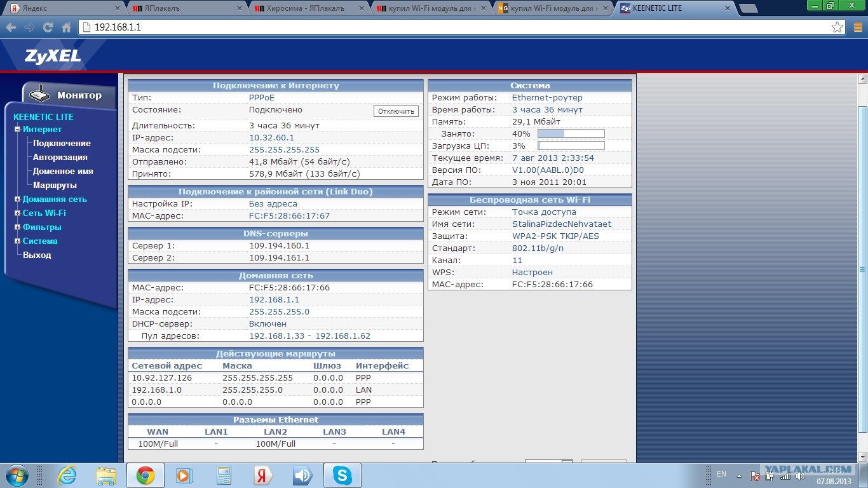Image resolution: width=868 pixels, height=488 pixels.
Task: Open the NG 'купил Wi-Fi модуль' tab
Action: pyautogui.click(x=553, y=8)
